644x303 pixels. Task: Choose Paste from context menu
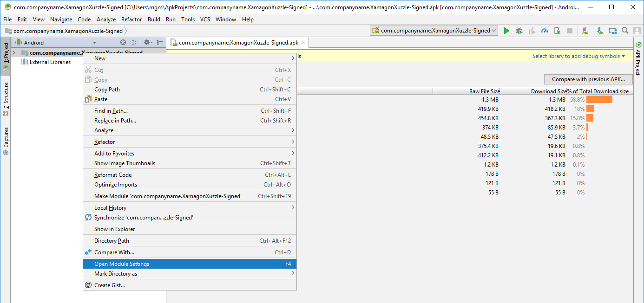pyautogui.click(x=190, y=99)
